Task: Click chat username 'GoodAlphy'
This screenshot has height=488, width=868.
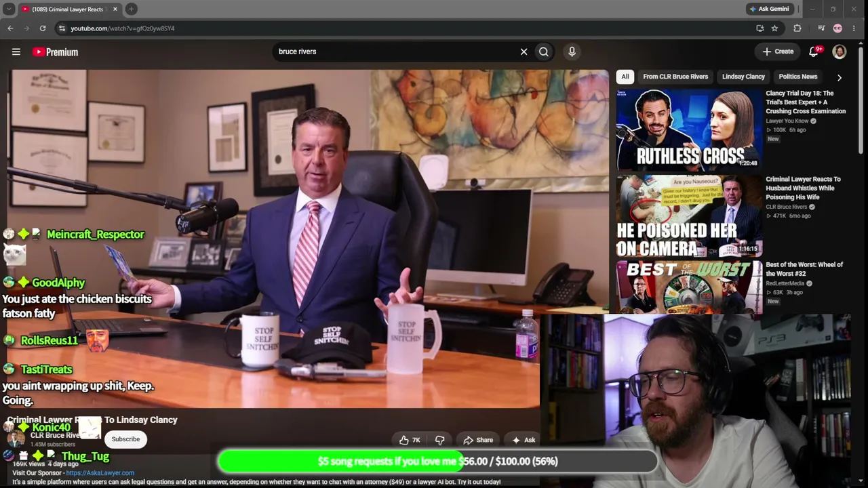Action: [x=58, y=283]
